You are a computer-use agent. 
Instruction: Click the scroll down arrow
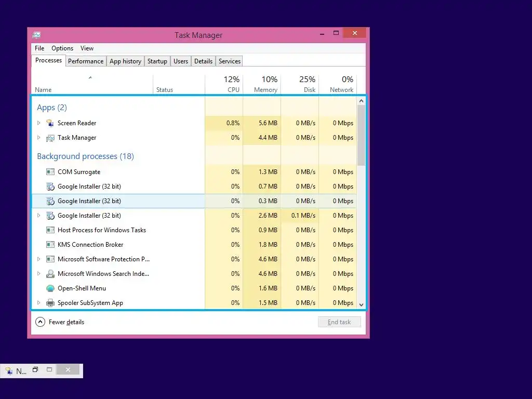click(x=362, y=304)
